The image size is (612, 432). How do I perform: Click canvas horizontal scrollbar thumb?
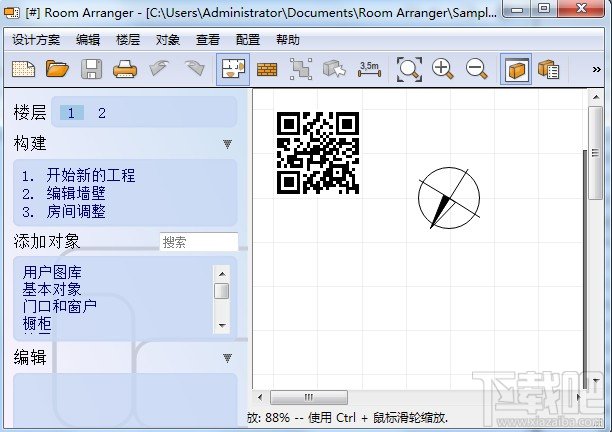click(309, 398)
